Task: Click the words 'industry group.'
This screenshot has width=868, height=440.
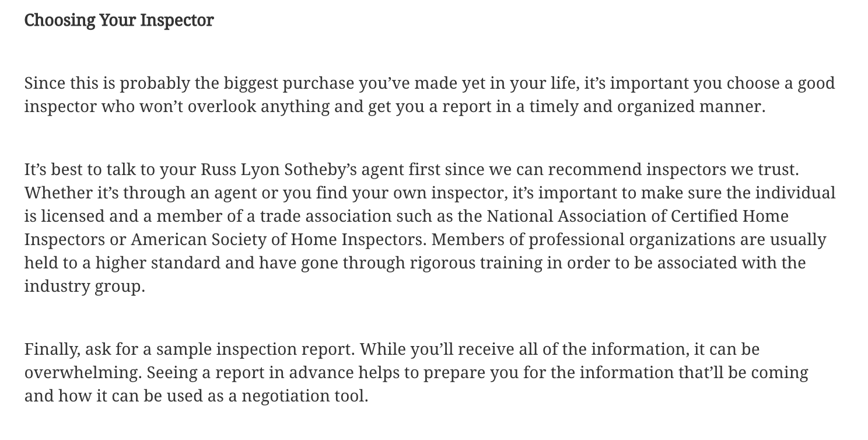Action: click(85, 287)
